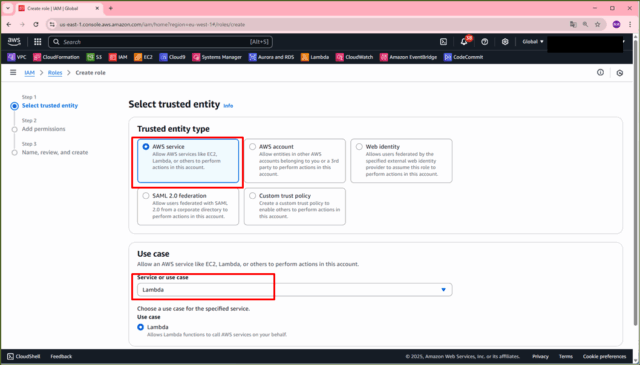Open Info link beside Select trusted entity
Viewport: 640px width, 365px height.
click(228, 106)
